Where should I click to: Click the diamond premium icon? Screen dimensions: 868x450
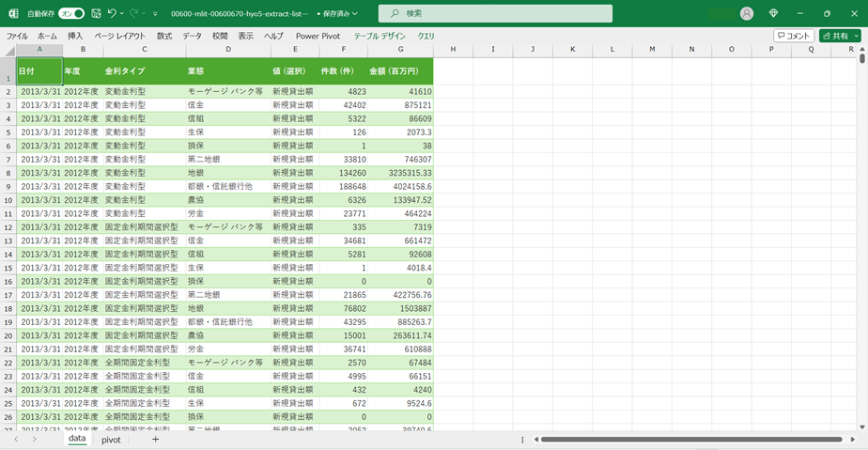pyautogui.click(x=773, y=13)
